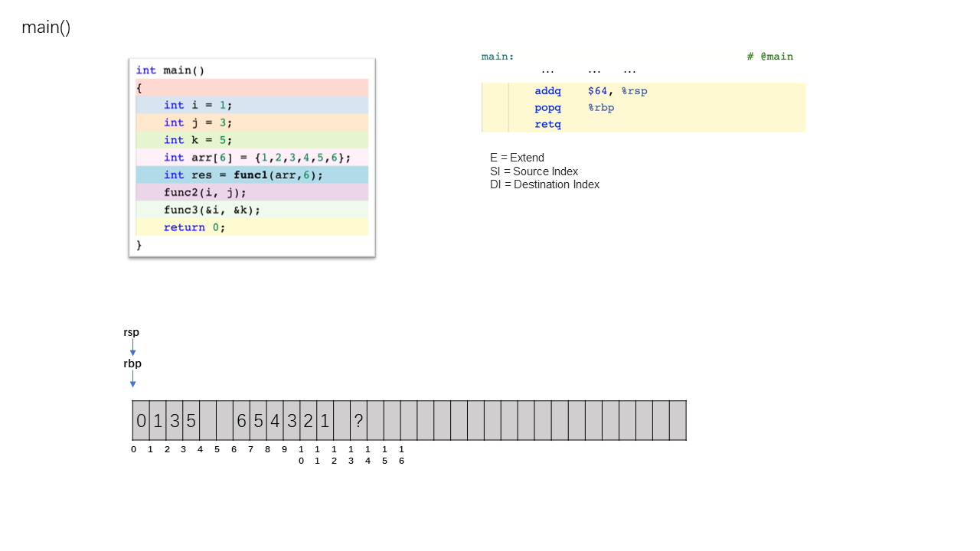
Task: Click index label 16 under the memory strip
Action: [401, 455]
